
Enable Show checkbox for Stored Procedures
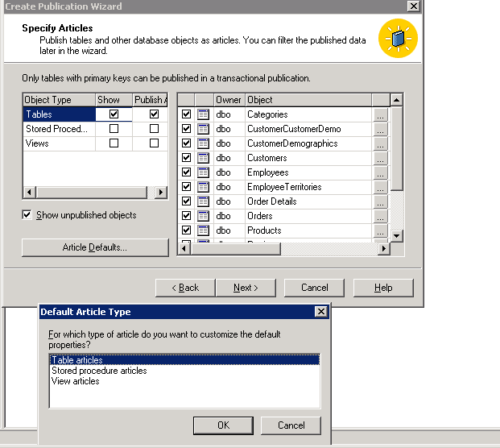pyautogui.click(x=114, y=129)
